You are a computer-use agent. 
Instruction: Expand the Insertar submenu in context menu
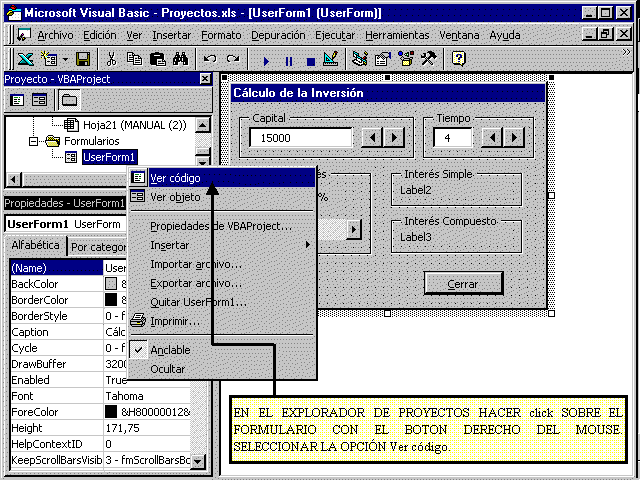pos(222,245)
